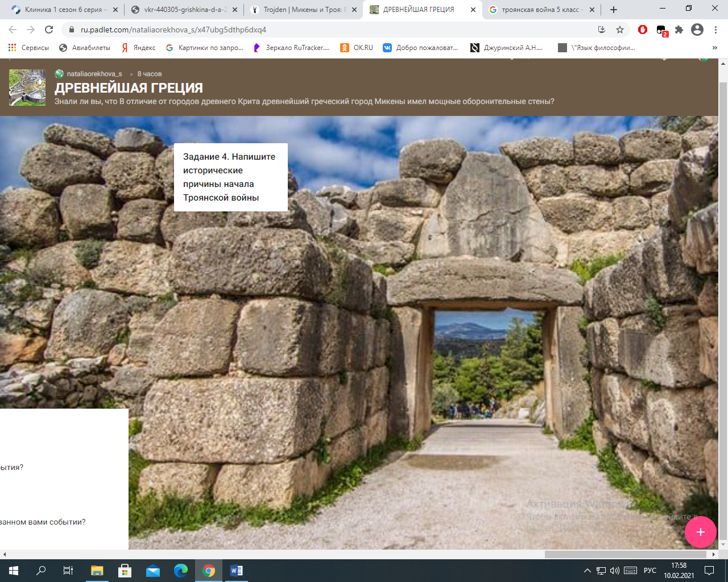The image size is (728, 582).
Task: Open the Chrome three-dot menu
Action: [x=716, y=30]
